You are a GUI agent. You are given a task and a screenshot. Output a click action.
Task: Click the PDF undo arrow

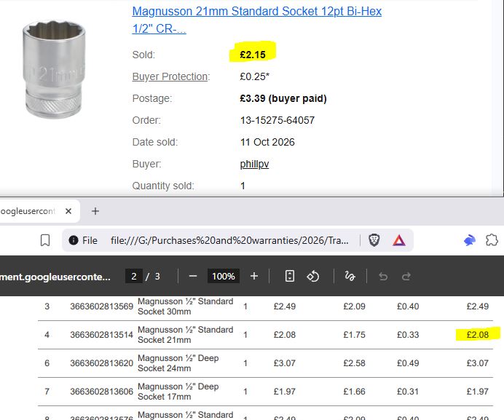(x=383, y=277)
